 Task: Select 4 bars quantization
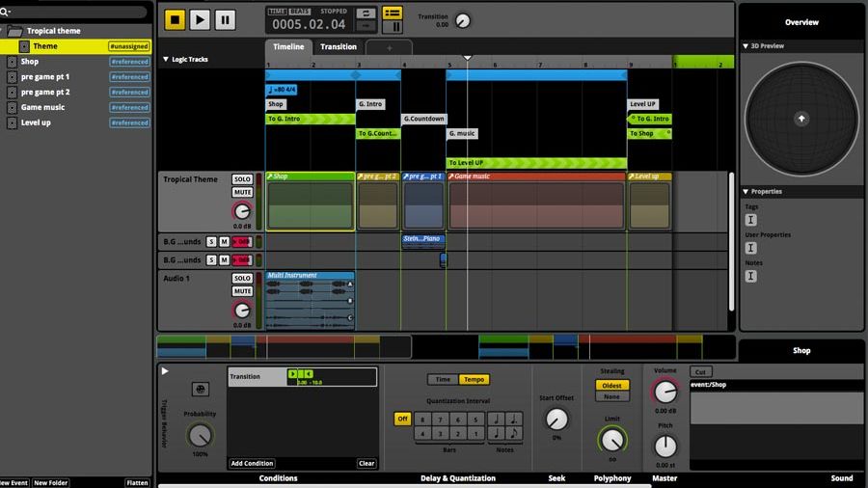(422, 433)
